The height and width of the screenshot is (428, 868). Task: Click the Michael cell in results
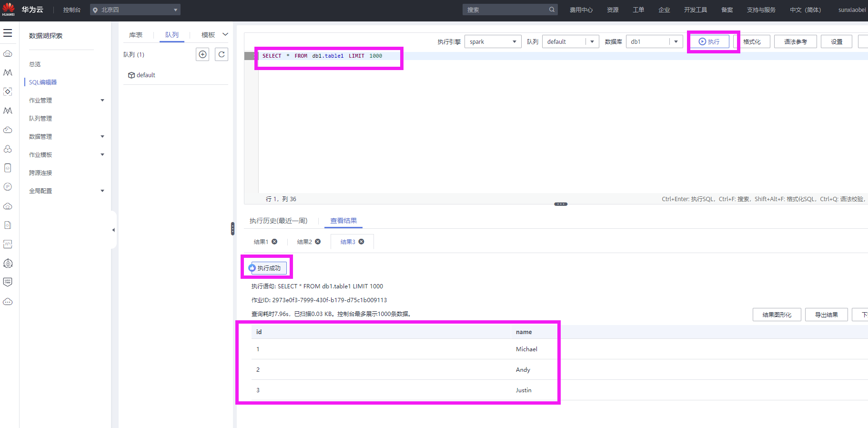tap(526, 349)
